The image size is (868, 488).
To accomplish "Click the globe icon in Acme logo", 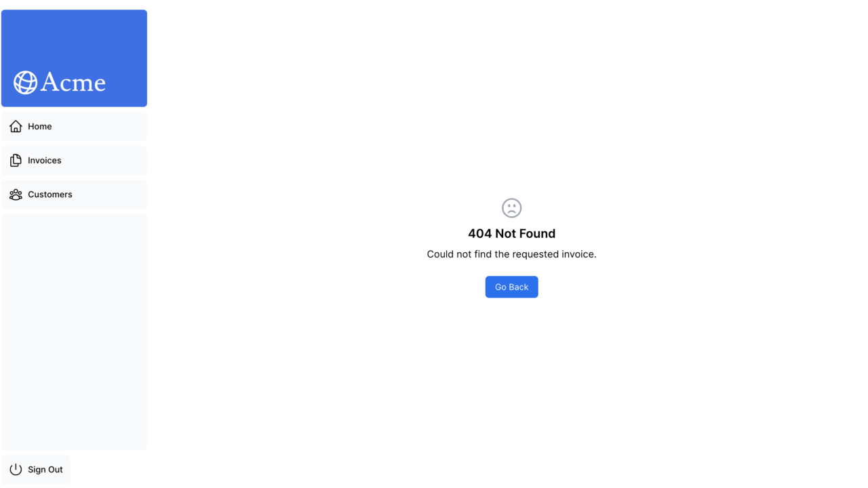I will pos(26,83).
